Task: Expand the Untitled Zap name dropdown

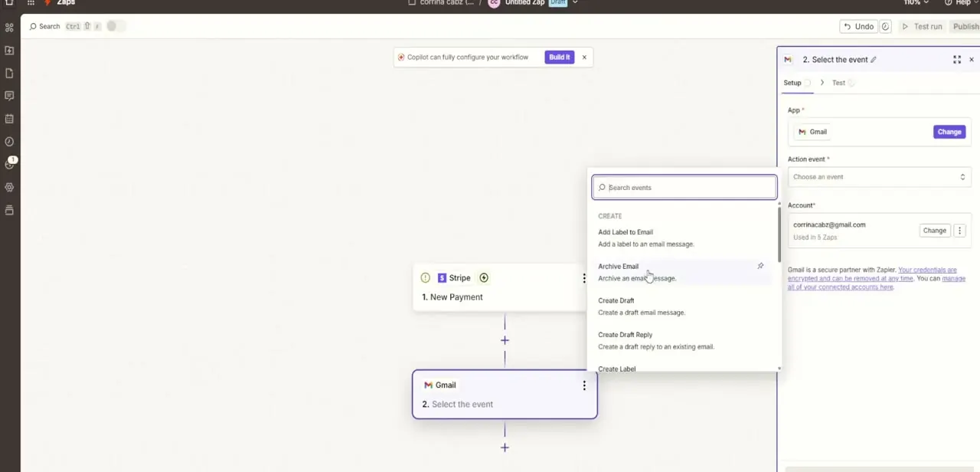Action: 575,3
